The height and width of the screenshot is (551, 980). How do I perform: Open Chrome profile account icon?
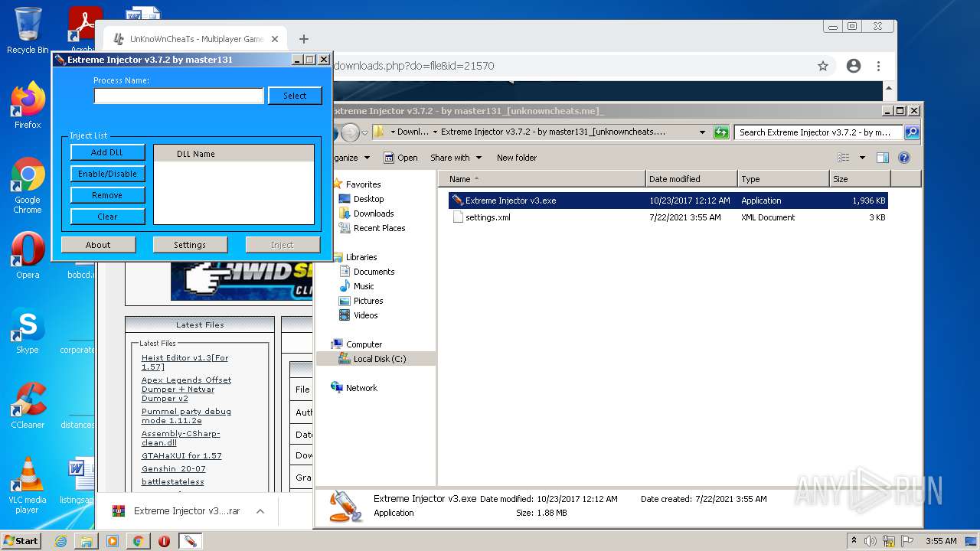[x=854, y=66]
